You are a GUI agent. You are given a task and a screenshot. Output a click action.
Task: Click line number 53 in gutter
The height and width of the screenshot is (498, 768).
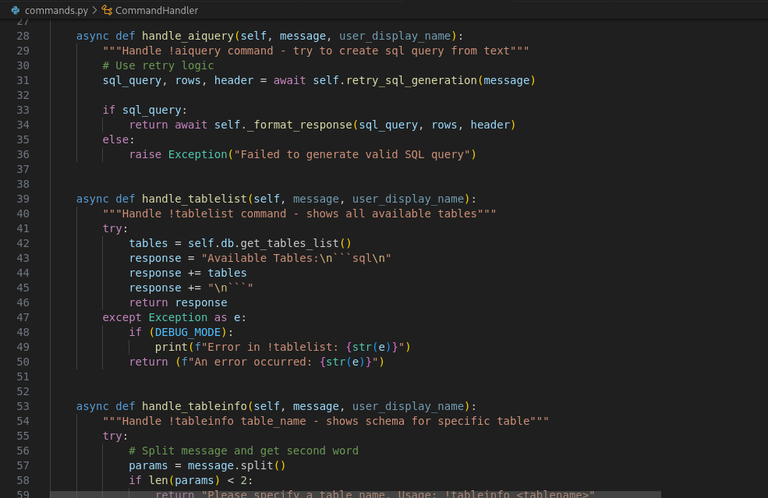pos(23,406)
